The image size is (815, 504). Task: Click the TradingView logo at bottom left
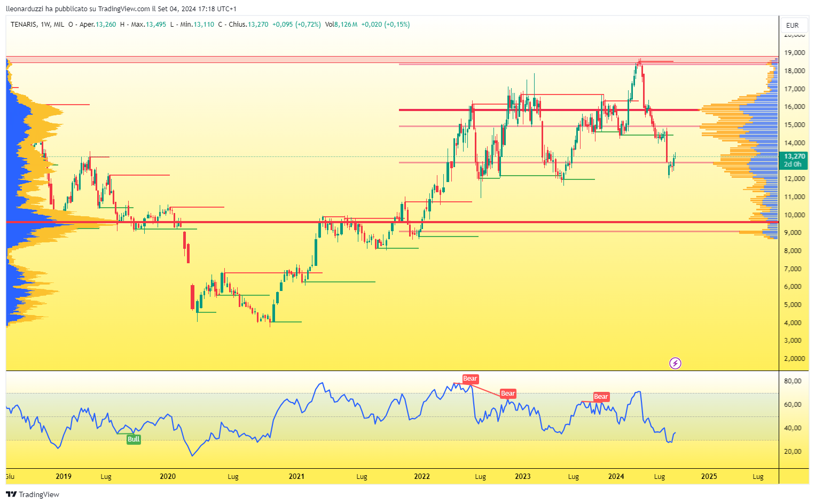tap(33, 494)
